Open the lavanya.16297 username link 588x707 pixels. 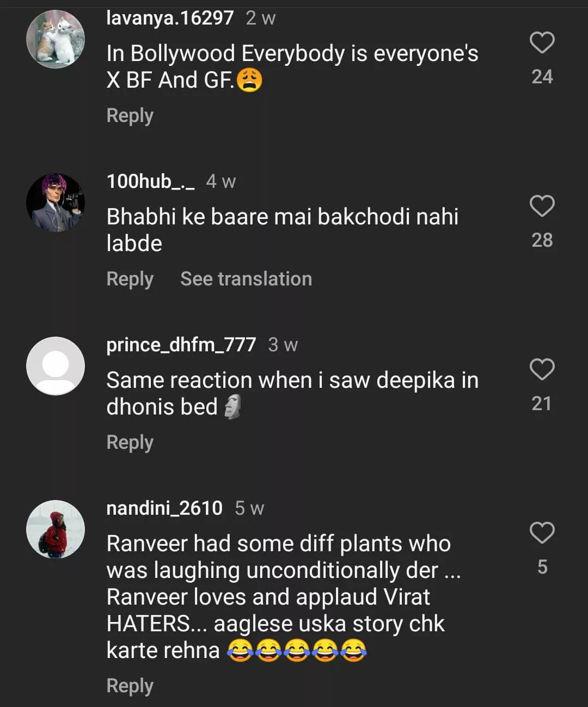coord(170,18)
